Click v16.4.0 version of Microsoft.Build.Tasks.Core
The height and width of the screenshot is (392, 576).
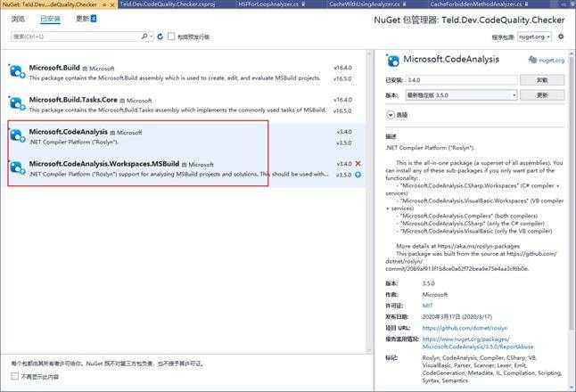point(342,100)
